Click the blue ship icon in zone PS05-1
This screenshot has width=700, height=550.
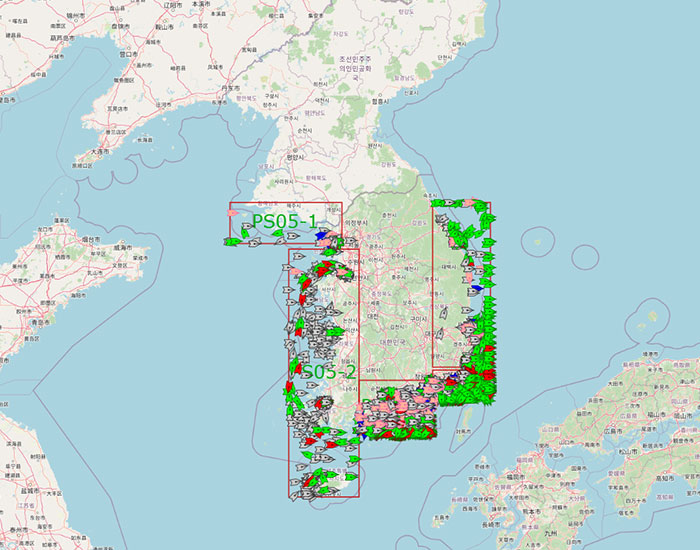coord(321,236)
